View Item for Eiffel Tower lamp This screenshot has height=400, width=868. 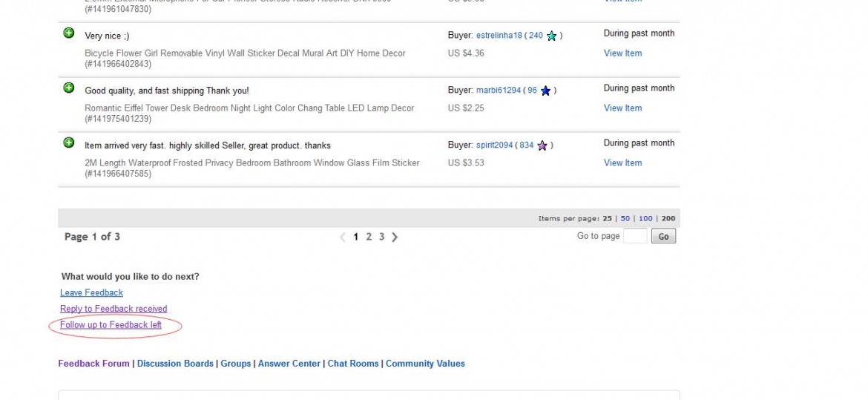pyautogui.click(x=622, y=108)
